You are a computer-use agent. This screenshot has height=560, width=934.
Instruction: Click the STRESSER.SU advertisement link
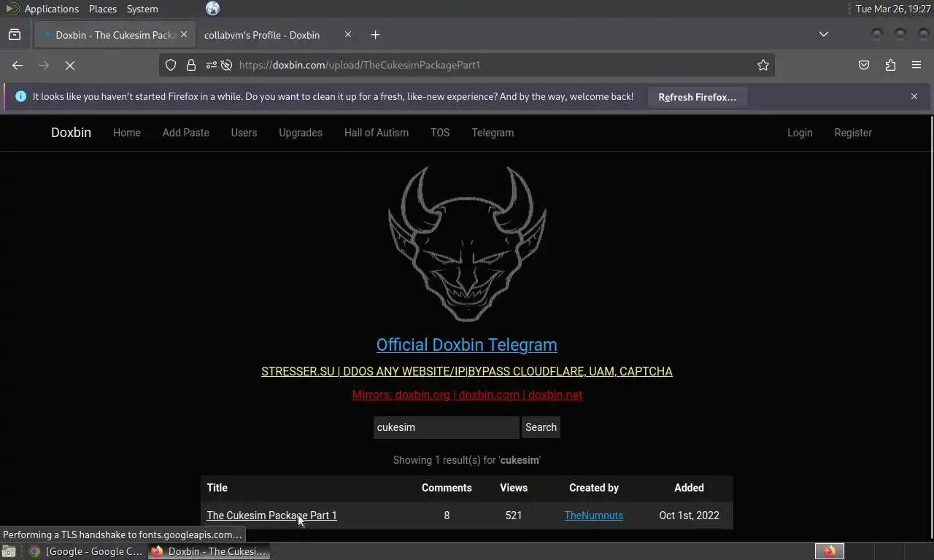pos(467,372)
